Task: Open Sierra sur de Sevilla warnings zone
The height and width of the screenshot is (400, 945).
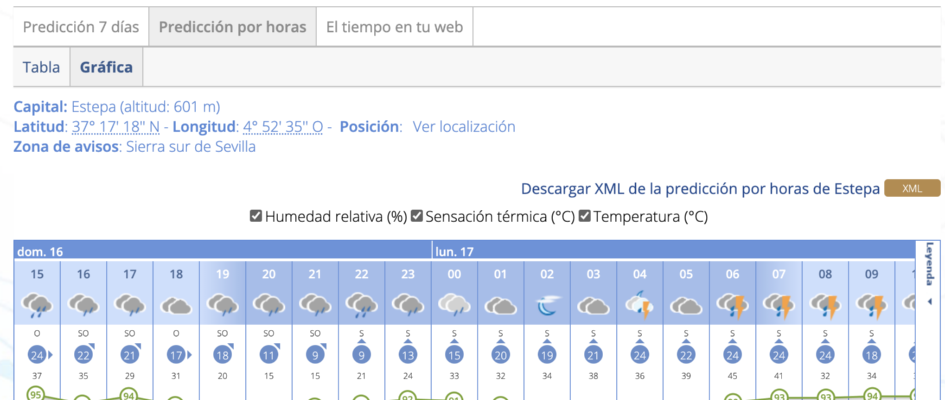Action: coord(191,147)
